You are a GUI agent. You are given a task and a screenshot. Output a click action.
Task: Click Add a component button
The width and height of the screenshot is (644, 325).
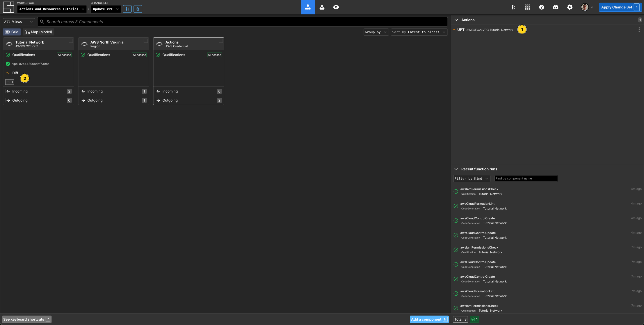[x=429, y=319]
